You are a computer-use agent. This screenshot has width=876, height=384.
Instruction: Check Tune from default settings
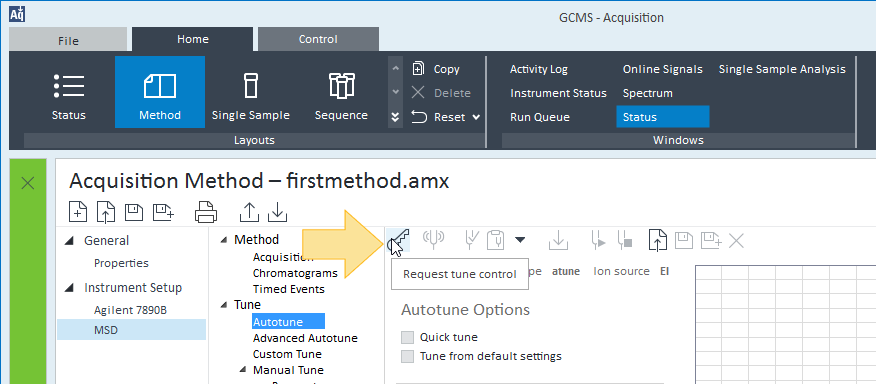408,356
